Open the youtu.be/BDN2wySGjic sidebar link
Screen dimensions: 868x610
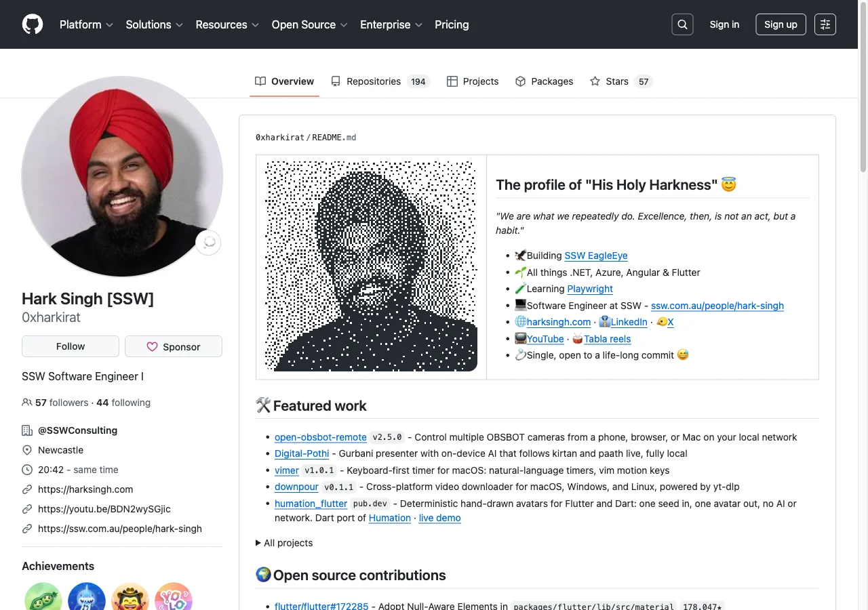tap(104, 509)
